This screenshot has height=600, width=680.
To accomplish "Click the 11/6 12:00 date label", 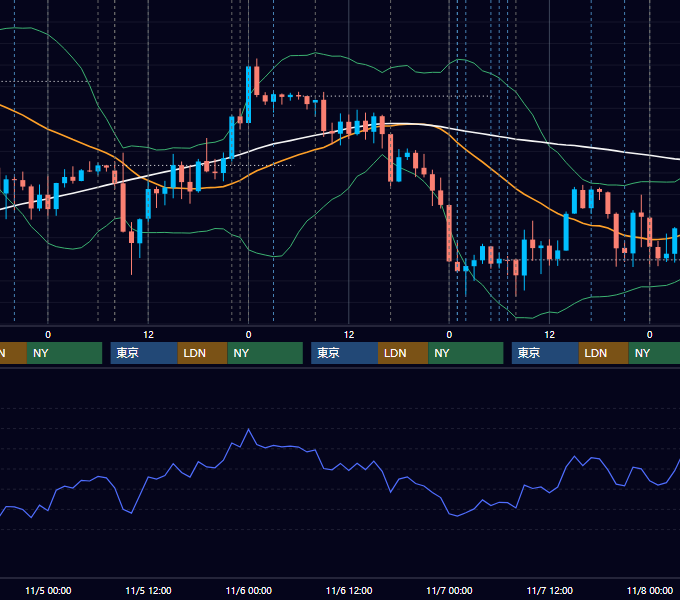I will pyautogui.click(x=349, y=590).
